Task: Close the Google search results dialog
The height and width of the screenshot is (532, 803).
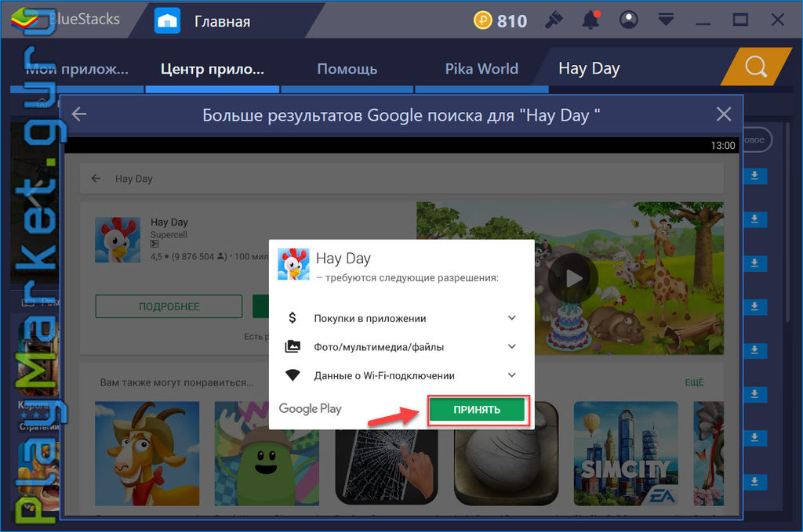Action: (x=724, y=114)
